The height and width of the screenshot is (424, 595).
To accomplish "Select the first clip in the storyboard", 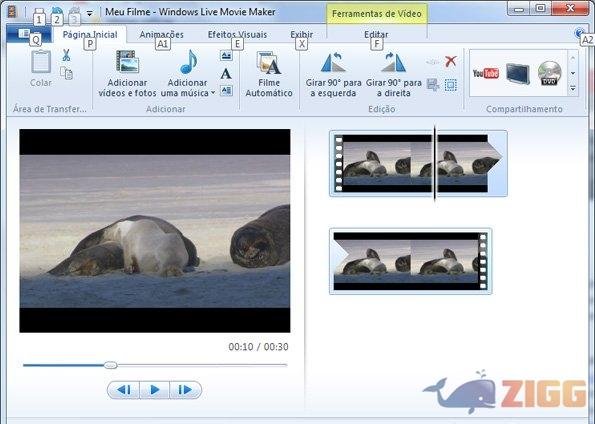I will (418, 163).
